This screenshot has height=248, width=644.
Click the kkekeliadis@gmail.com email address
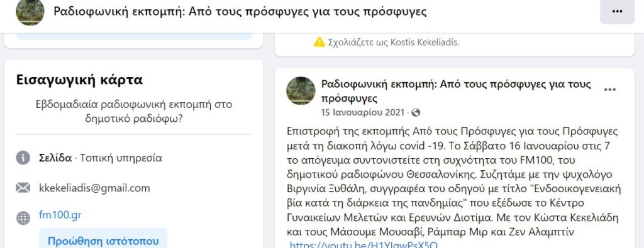(94, 188)
